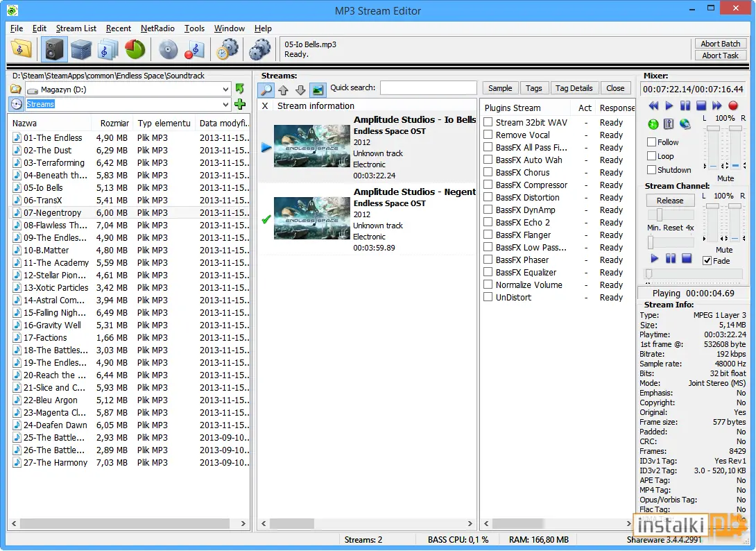Click the CD icon left of Streams combo
The image size is (756, 551).
tap(16, 103)
